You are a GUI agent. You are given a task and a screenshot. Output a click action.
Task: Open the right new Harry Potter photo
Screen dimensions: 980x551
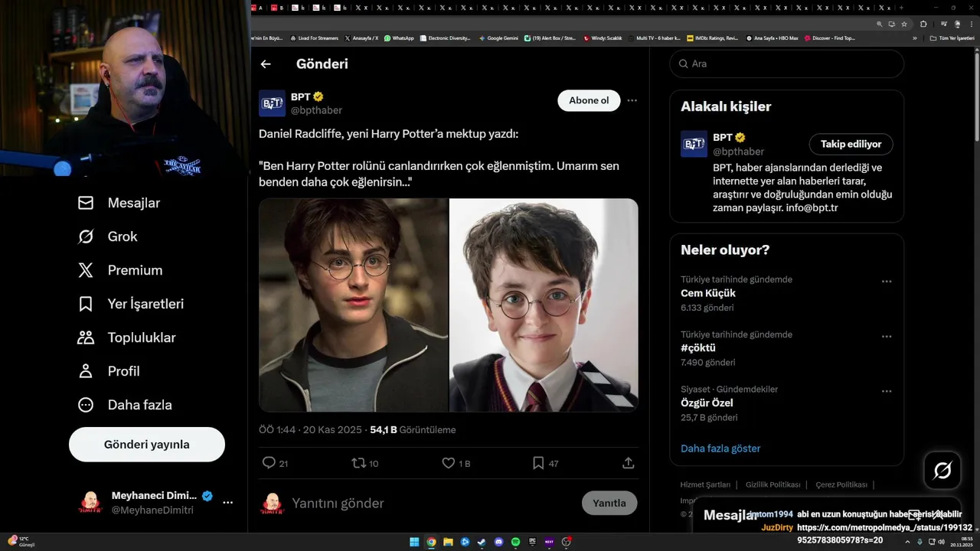tap(544, 305)
